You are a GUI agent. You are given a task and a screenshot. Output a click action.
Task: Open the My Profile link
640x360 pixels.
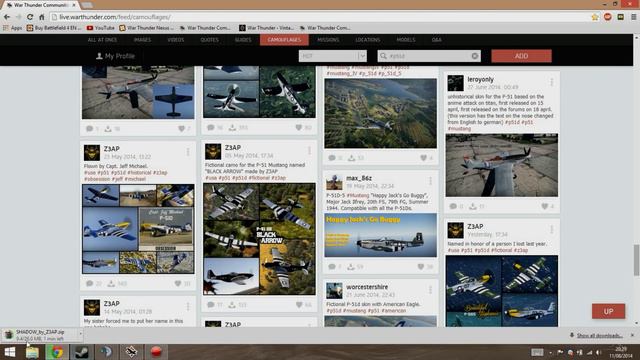click(x=115, y=56)
